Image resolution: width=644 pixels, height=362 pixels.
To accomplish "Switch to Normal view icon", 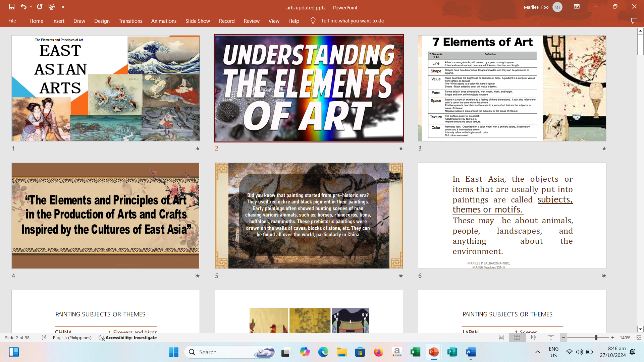I will [500, 338].
